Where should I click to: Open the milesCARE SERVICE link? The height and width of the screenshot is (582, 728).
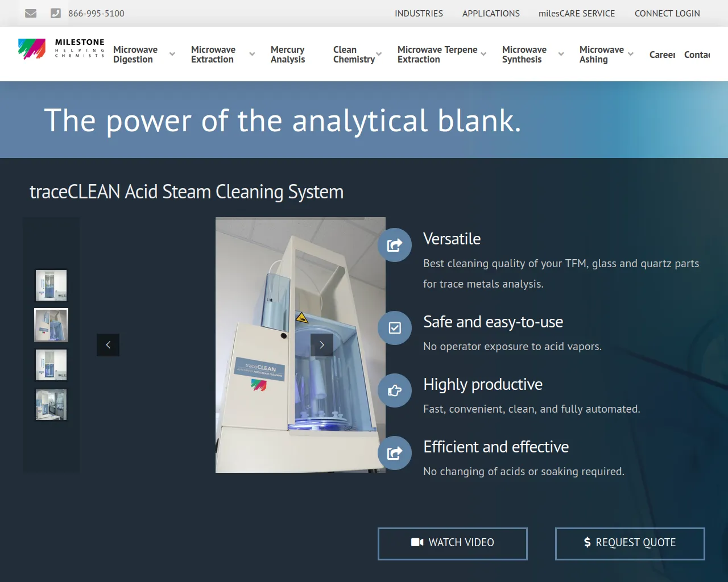(x=577, y=13)
